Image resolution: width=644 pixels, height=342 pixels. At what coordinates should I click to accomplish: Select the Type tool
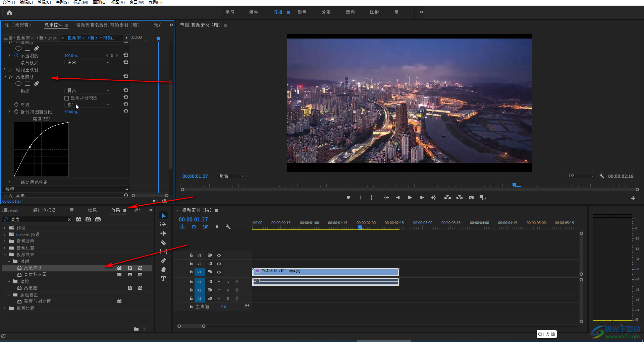pos(163,279)
